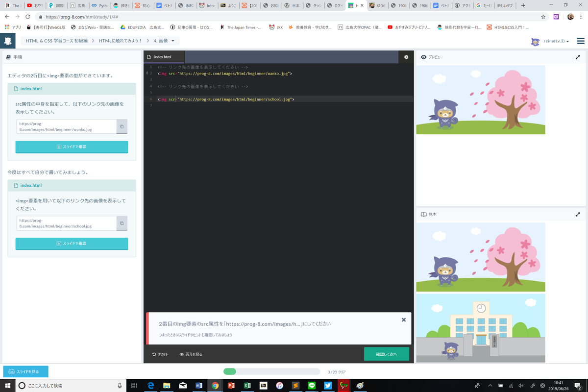Bookmark this page with star icon
588x392 pixels.
coord(543,16)
